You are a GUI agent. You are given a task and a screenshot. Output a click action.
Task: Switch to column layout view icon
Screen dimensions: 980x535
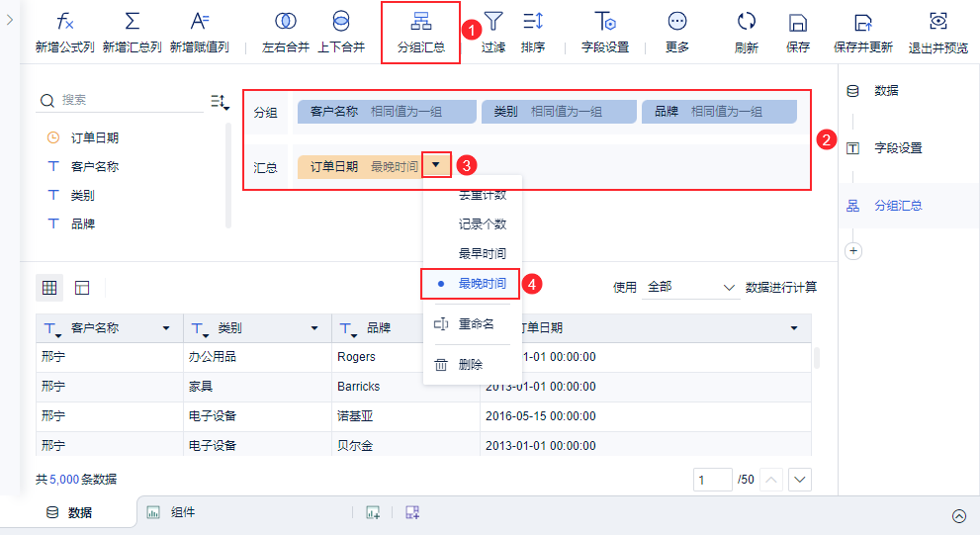tap(82, 288)
